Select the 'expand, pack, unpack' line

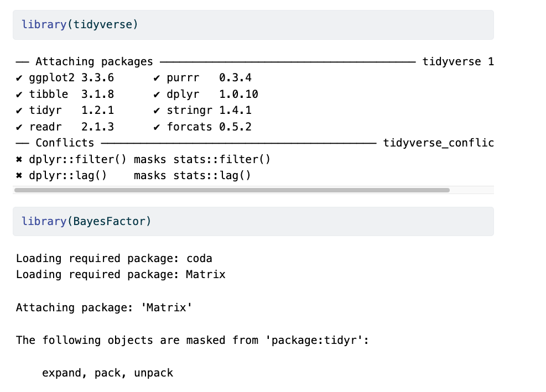tap(107, 373)
